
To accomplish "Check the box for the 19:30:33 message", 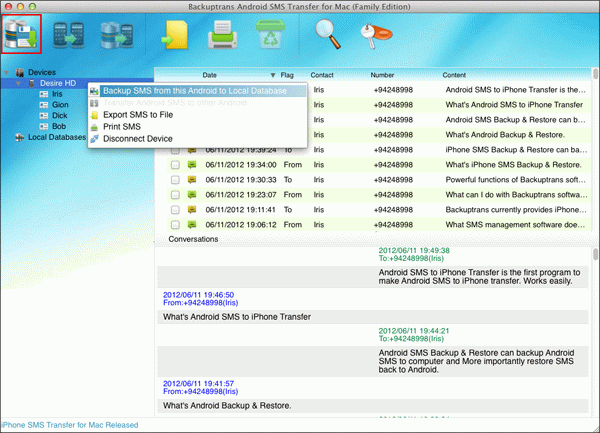I will [175, 180].
